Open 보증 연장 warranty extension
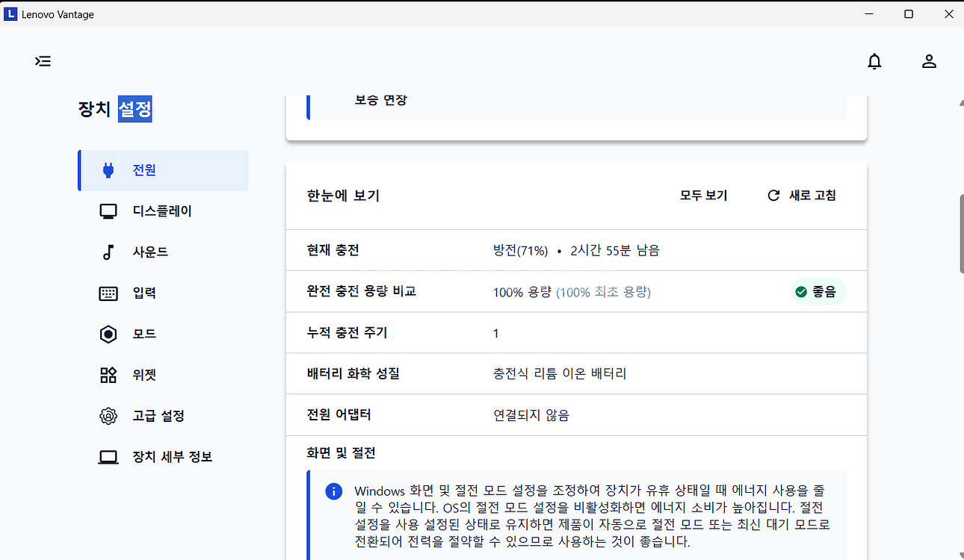The height and width of the screenshot is (560, 964). 381,99
